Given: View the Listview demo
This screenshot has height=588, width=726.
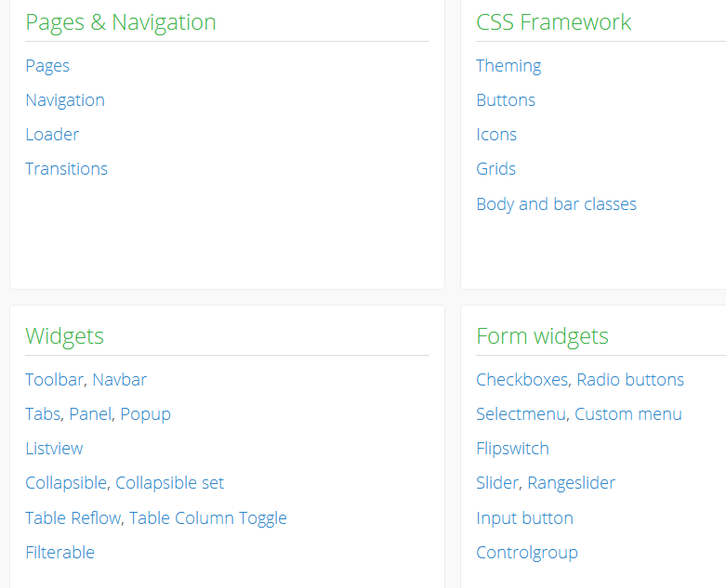Looking at the screenshot, I should coord(54,449).
